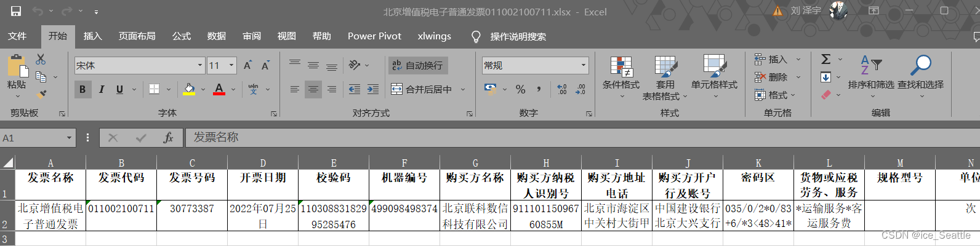The image size is (980, 246).
Task: Align text left
Action: (295, 89)
